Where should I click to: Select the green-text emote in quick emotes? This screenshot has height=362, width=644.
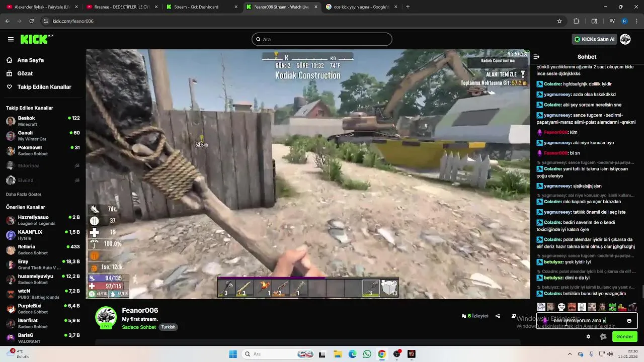[612, 307]
